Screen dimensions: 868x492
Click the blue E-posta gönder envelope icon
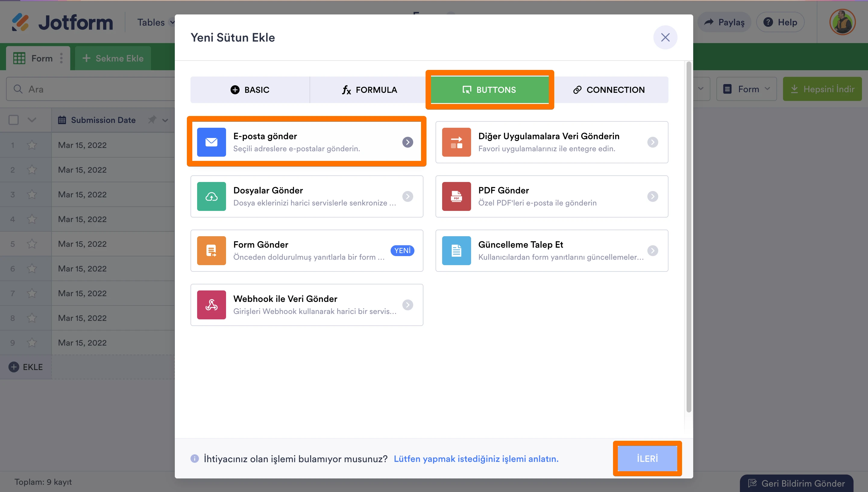pyautogui.click(x=211, y=142)
